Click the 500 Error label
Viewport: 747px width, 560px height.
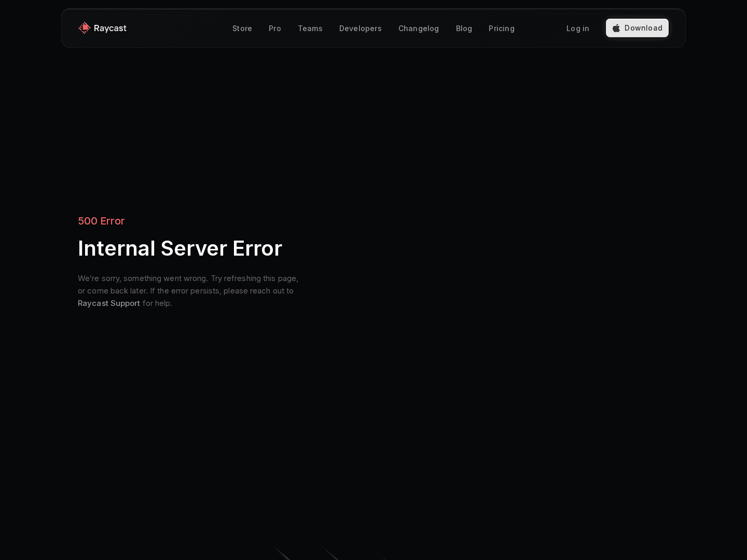101,221
